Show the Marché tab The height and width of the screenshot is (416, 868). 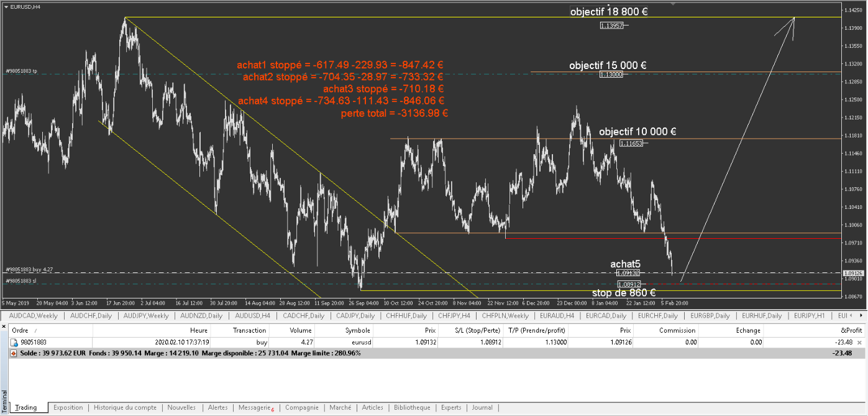[x=340, y=408]
